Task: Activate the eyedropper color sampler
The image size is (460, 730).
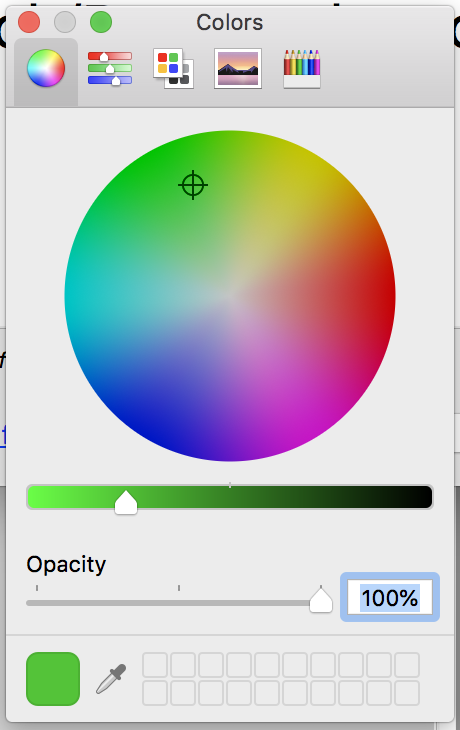Action: click(111, 679)
